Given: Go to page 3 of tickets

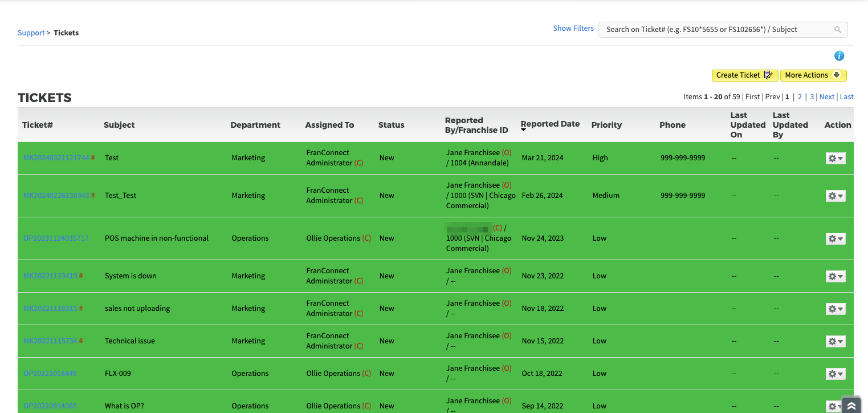Looking at the screenshot, I should [812, 96].
